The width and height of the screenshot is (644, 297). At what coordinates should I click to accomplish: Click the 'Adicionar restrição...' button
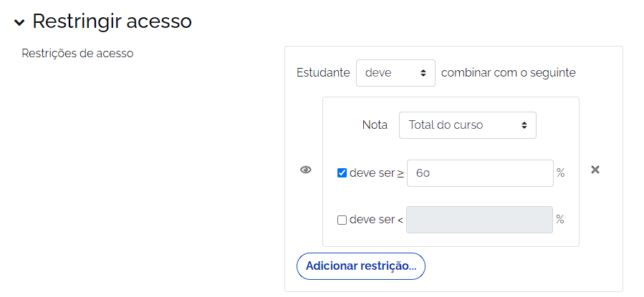point(361,266)
